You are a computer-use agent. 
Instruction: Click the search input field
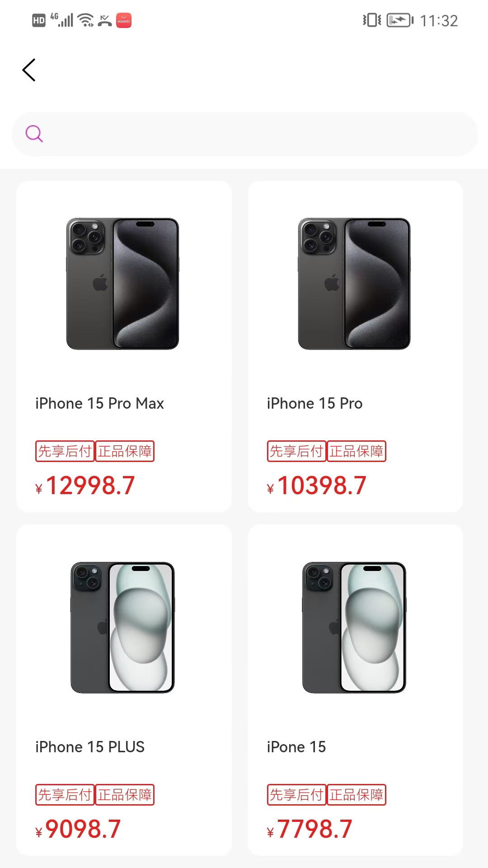[244, 134]
